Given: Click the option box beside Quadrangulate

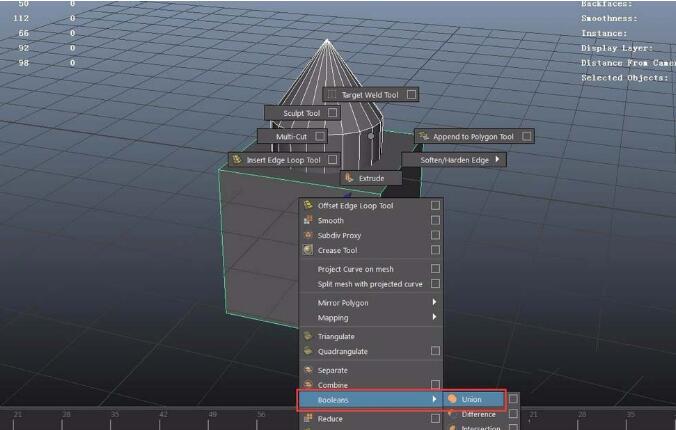Looking at the screenshot, I should tap(435, 351).
